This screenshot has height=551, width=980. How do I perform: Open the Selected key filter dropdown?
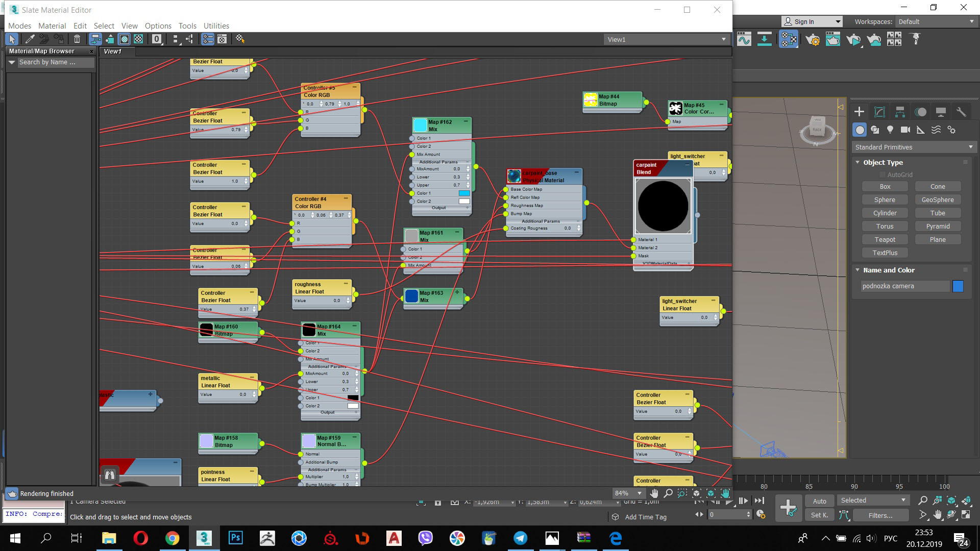coord(873,500)
